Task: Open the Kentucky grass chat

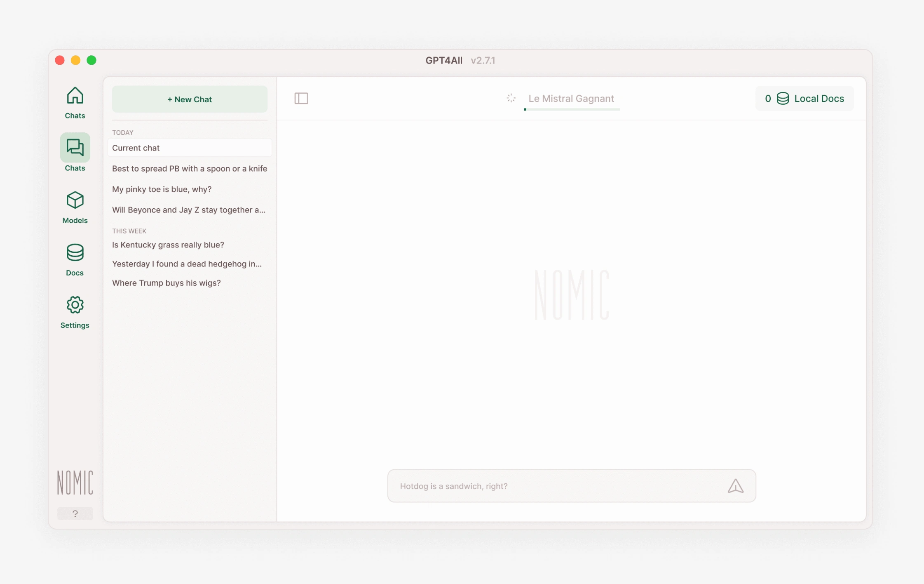Action: click(168, 245)
